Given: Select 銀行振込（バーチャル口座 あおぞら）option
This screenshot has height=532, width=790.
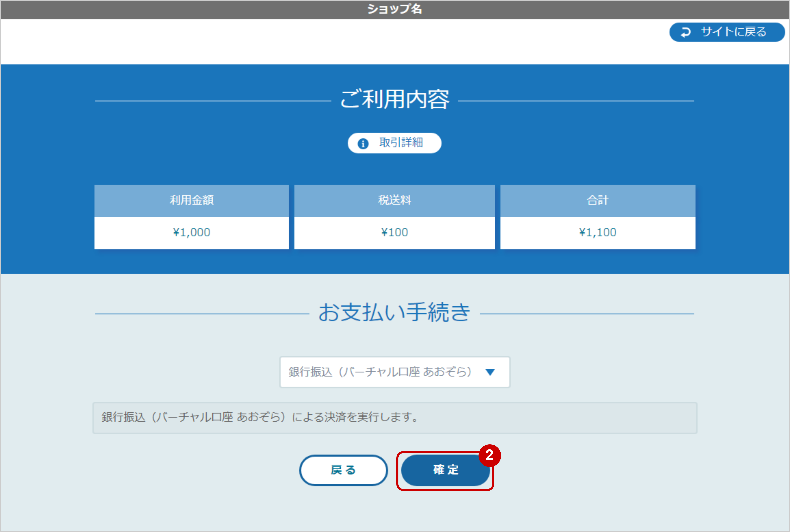Looking at the screenshot, I should [x=380, y=372].
